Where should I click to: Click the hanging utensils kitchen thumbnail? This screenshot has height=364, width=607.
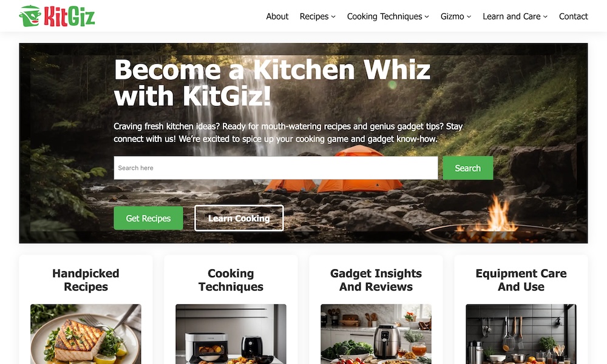coord(521,334)
